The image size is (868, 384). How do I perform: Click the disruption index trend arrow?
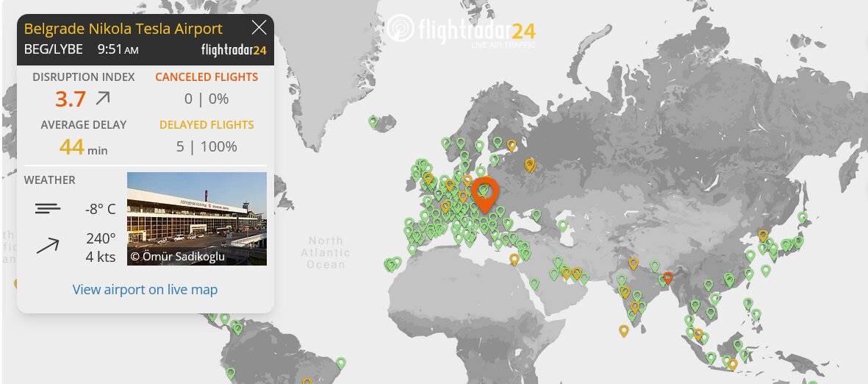pyautogui.click(x=103, y=98)
